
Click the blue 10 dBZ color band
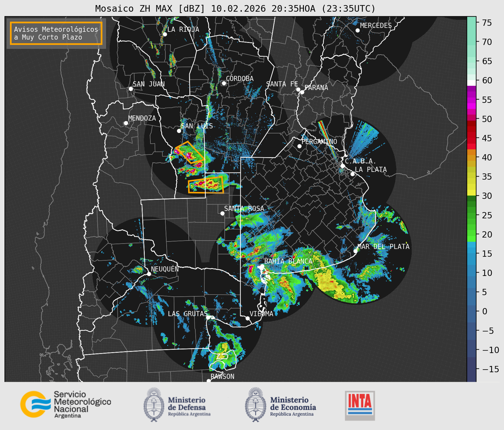click(x=471, y=273)
